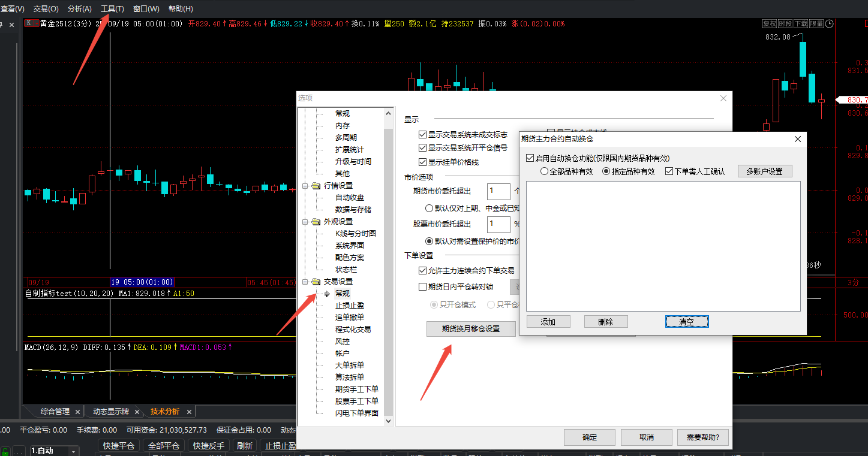Viewport: 868px width, 456px height.
Task: Click the 下载 chart toolbar icon
Action: point(801,24)
